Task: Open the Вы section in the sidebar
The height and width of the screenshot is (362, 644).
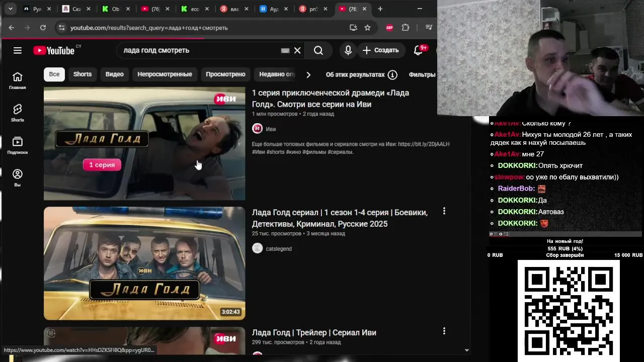Action: [18, 177]
